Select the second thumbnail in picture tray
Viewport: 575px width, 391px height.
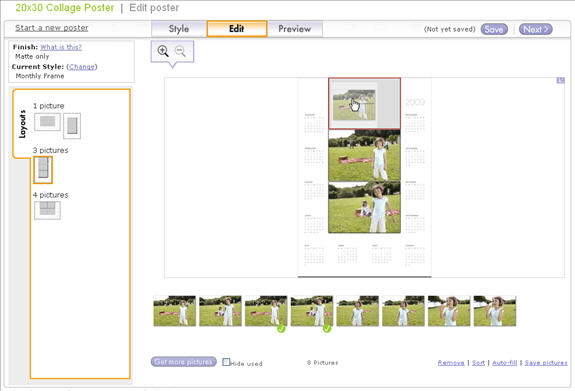tap(220, 311)
